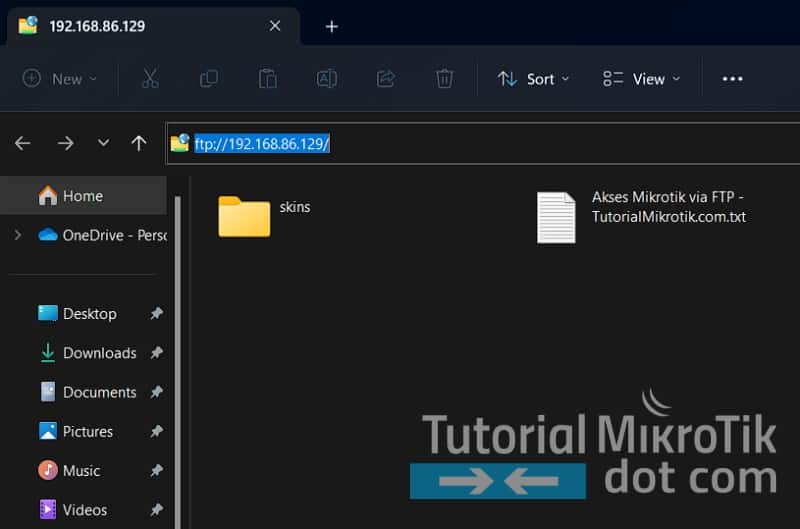Open the See more ellipsis menu

coord(732,79)
